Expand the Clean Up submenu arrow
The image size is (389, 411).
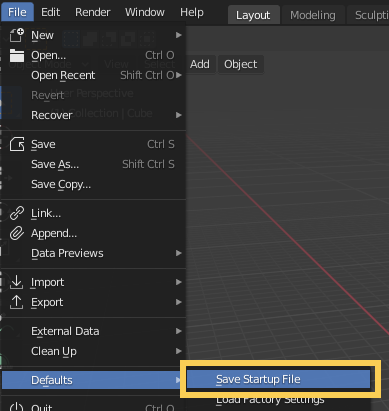tap(179, 351)
